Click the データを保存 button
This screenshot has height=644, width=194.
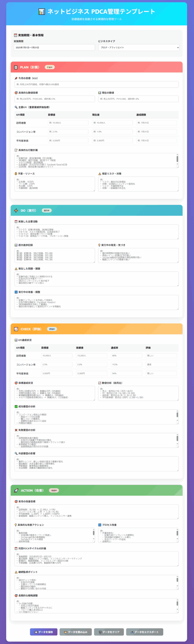[x=44, y=632]
